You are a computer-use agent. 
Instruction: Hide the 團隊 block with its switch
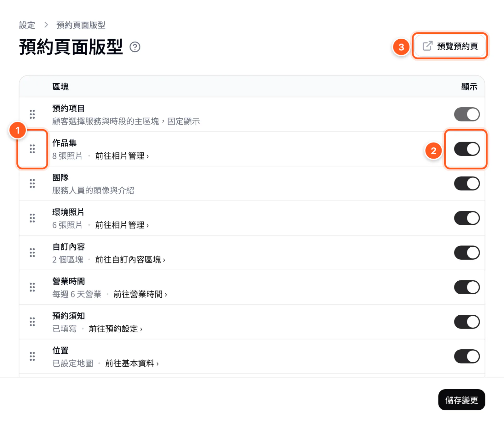pyautogui.click(x=467, y=183)
